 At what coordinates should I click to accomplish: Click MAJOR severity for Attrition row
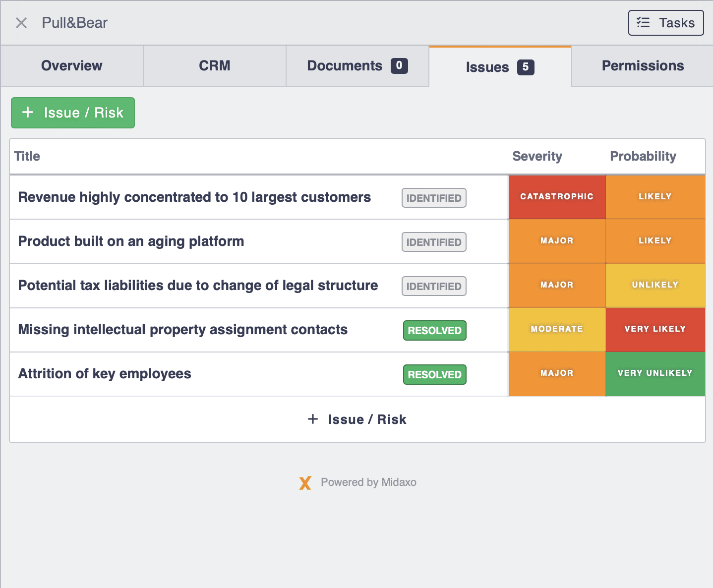[x=557, y=373]
